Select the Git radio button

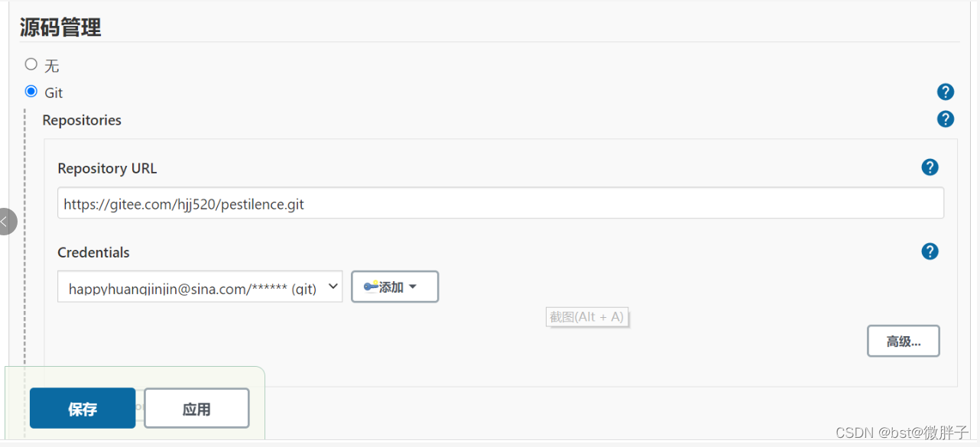(x=31, y=92)
